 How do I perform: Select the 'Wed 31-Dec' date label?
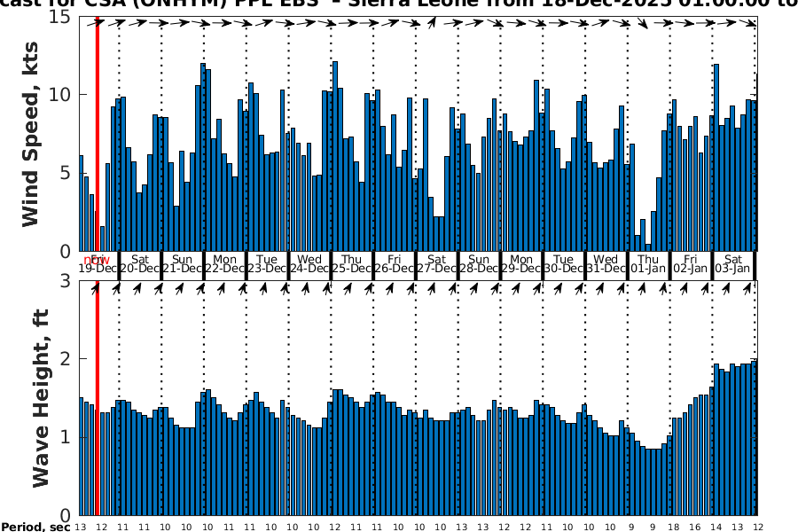pyautogui.click(x=606, y=263)
